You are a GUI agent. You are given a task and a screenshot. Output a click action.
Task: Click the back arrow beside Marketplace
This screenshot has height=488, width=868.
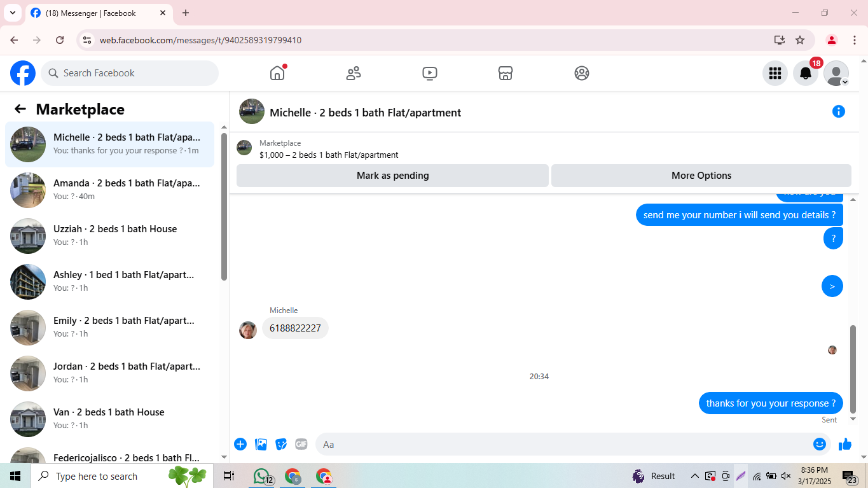(x=20, y=109)
